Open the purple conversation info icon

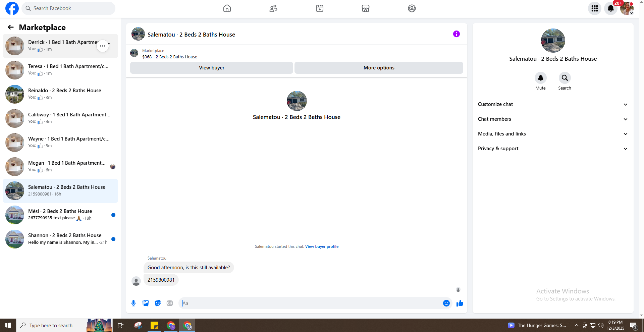point(457,34)
